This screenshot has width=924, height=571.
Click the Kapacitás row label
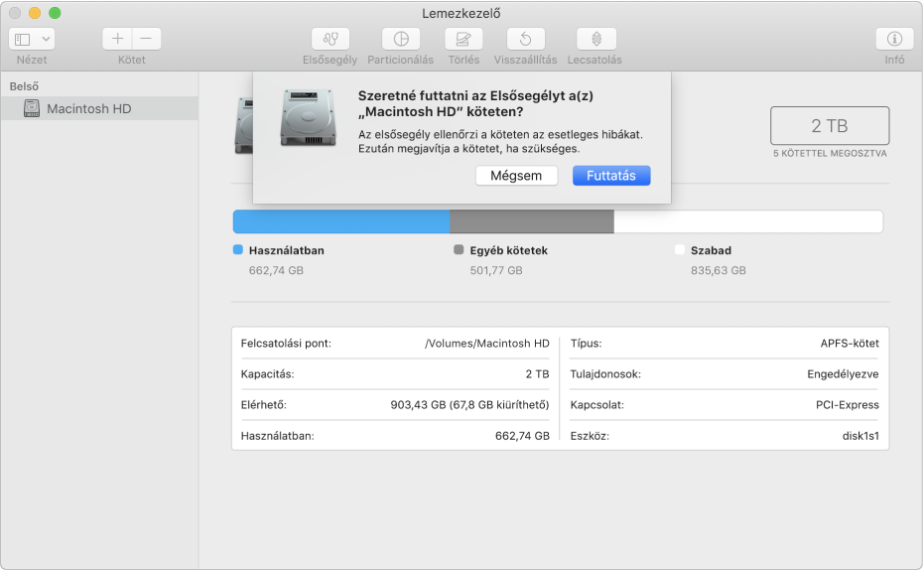click(268, 374)
